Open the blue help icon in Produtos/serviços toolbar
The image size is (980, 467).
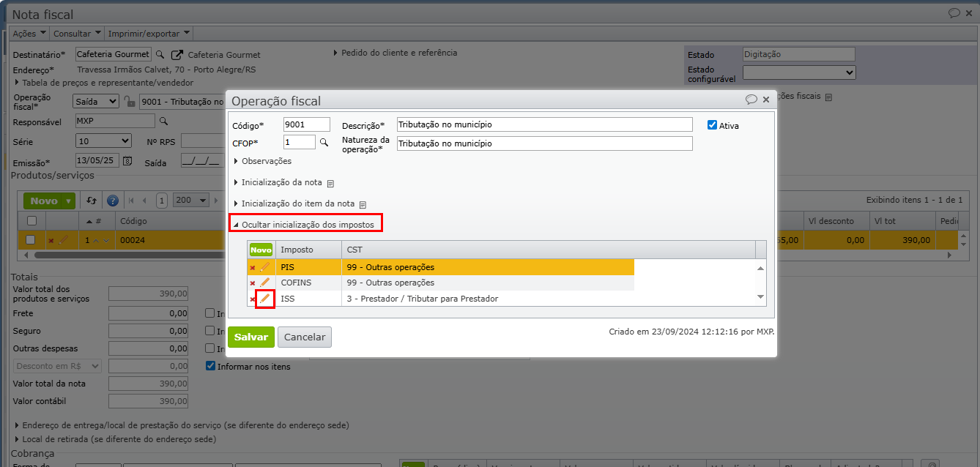coord(112,201)
